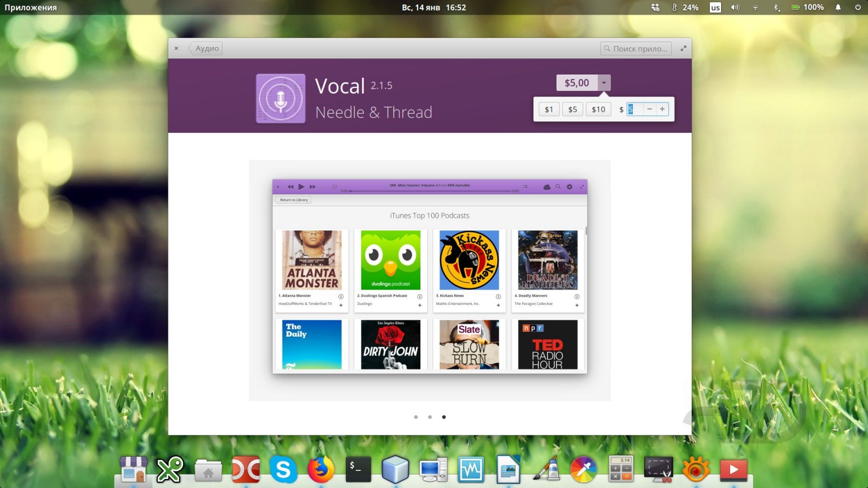
Task: Toggle the price dropdown arrow beside $5,00
Action: click(x=604, y=83)
